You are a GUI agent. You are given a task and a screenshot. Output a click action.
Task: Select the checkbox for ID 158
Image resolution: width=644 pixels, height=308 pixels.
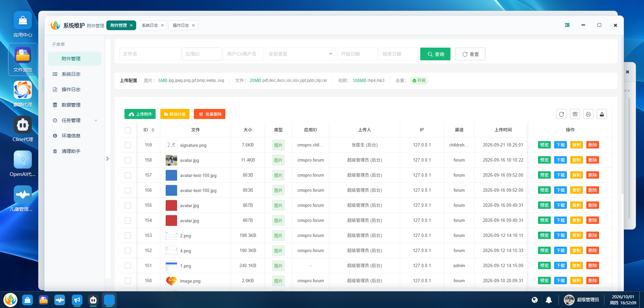tap(128, 160)
